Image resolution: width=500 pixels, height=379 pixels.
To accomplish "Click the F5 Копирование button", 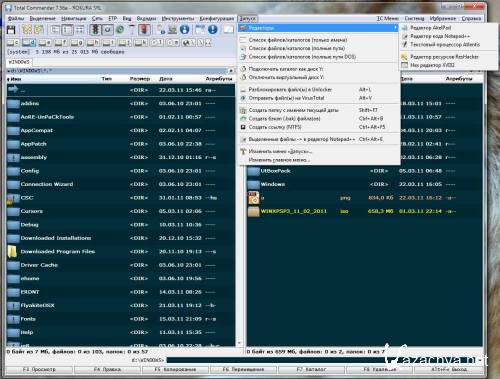I will (x=175, y=369).
